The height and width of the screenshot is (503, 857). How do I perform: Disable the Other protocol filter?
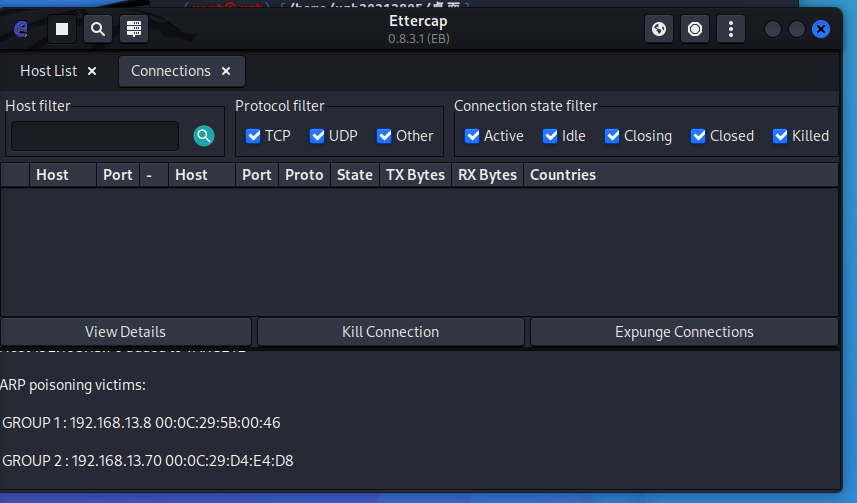(384, 136)
